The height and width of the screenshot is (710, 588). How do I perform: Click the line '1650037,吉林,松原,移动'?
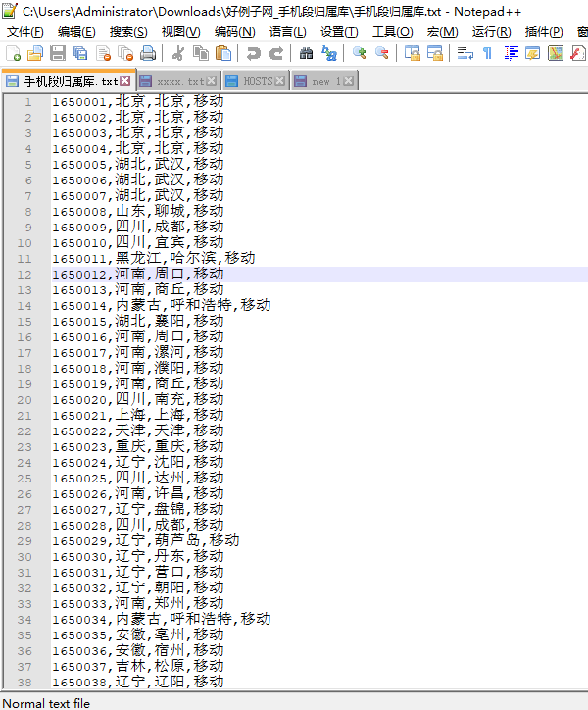137,667
